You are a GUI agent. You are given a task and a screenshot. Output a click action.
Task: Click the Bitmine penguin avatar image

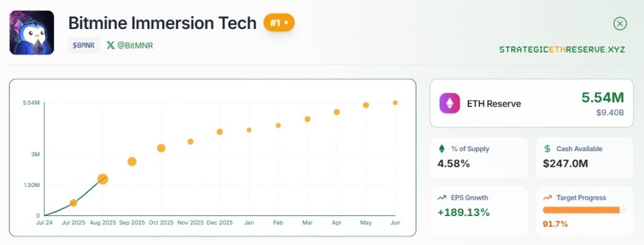coord(31,33)
